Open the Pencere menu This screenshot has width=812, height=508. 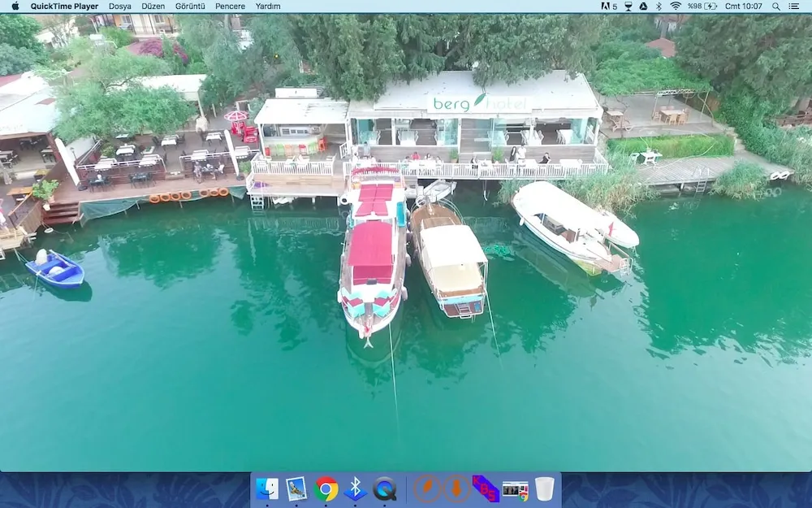tap(230, 7)
